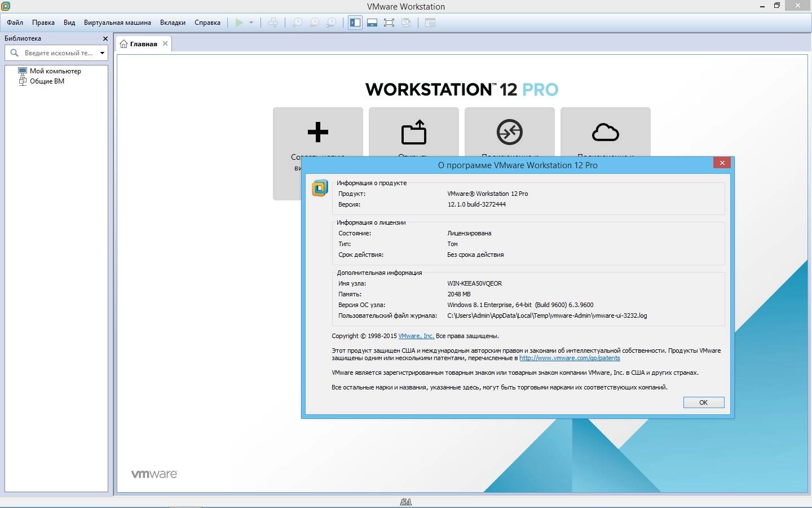Click the Send Ctrl+Alt+Del toolbar icon
This screenshot has height=508, width=812.
pos(273,23)
